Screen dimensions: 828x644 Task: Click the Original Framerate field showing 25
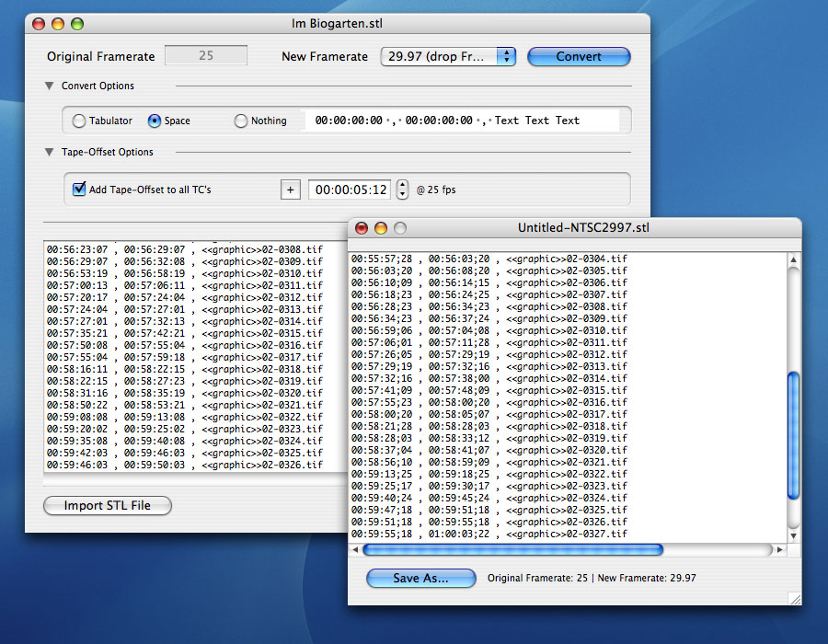206,55
